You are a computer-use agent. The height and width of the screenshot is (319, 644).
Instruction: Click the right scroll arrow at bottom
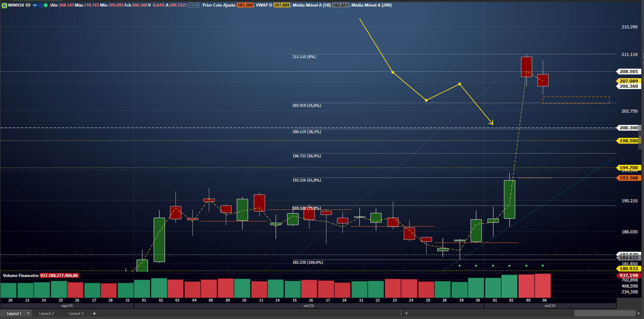[638, 313]
